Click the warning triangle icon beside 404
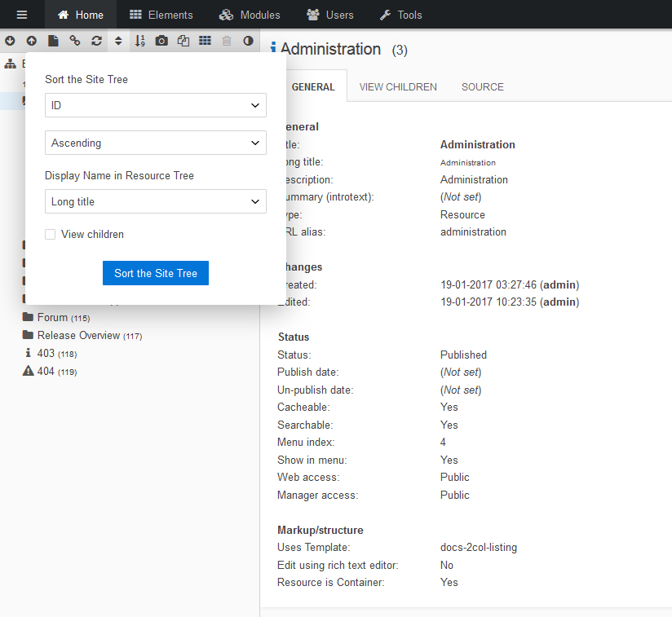This screenshot has height=617, width=672. click(x=28, y=371)
